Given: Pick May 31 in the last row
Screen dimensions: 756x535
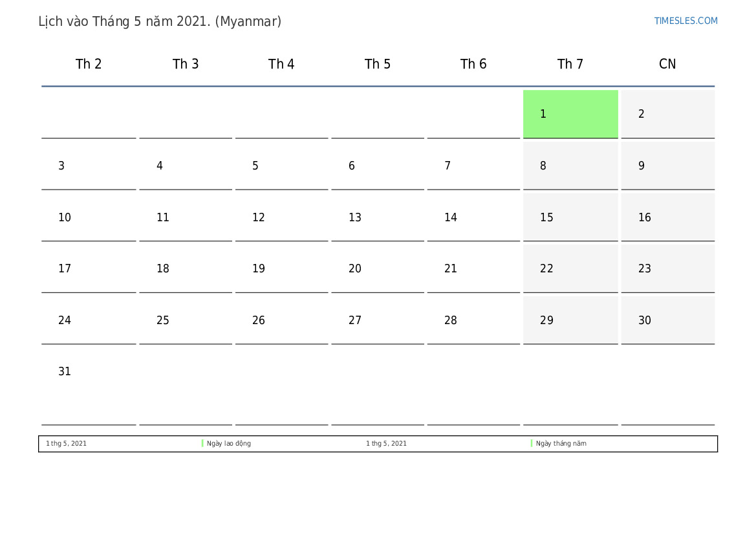Looking at the screenshot, I should (89, 372).
